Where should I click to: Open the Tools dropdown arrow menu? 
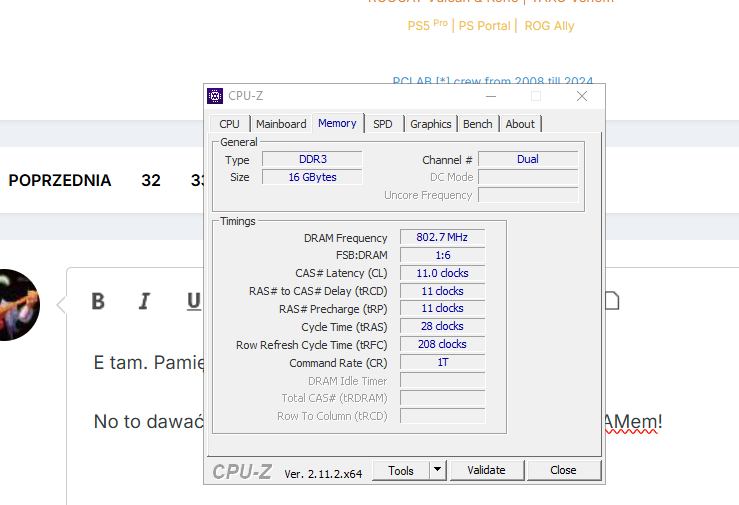(x=437, y=470)
